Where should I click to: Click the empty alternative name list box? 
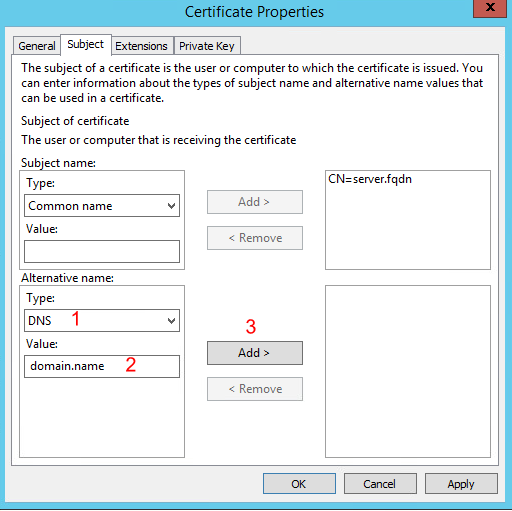(x=408, y=371)
